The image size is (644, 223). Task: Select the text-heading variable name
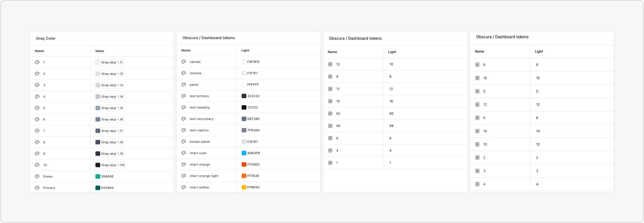(x=199, y=107)
